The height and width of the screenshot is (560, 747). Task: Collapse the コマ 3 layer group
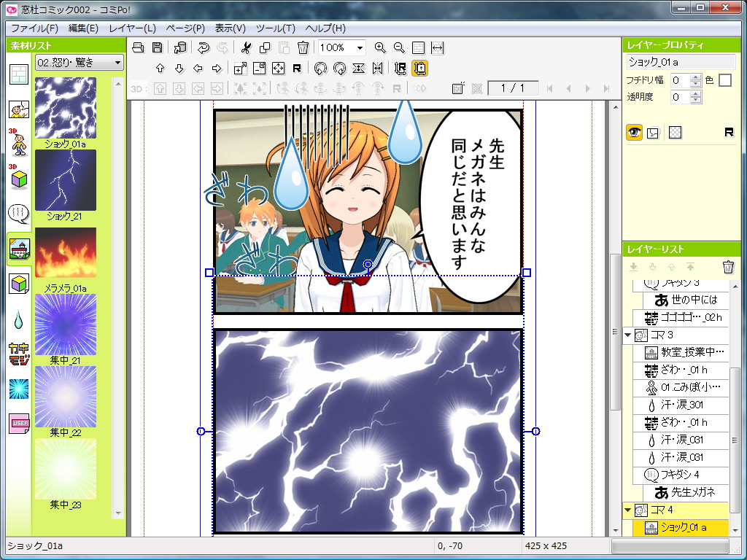click(x=628, y=335)
